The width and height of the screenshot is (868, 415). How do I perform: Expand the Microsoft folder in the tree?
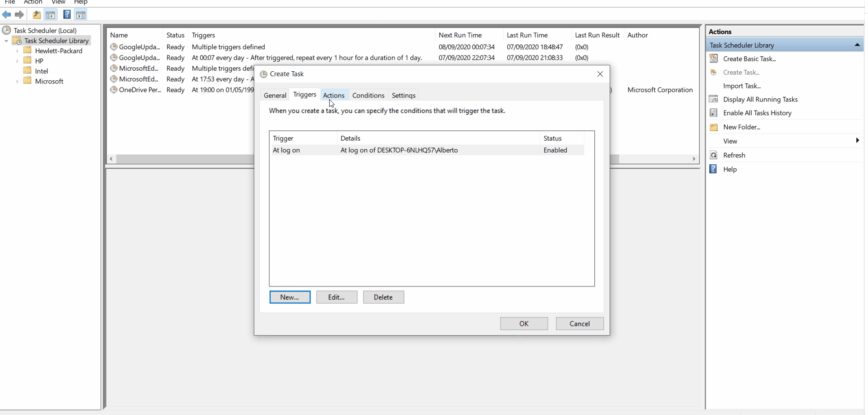coord(18,81)
